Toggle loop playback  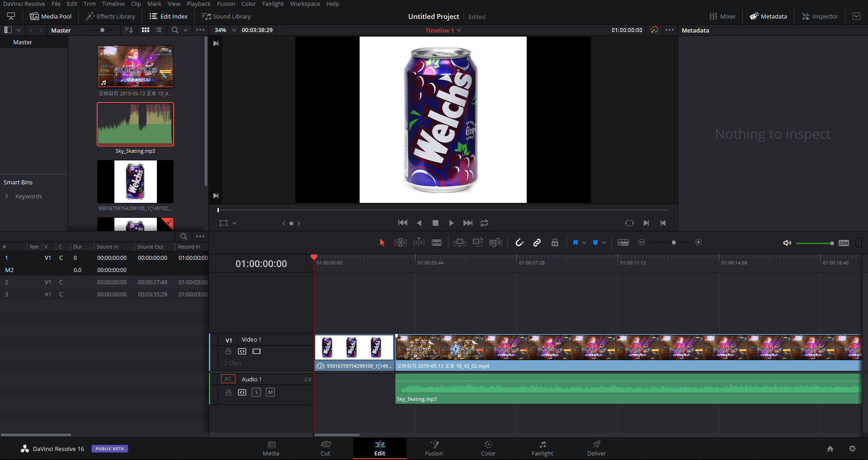pyautogui.click(x=484, y=223)
